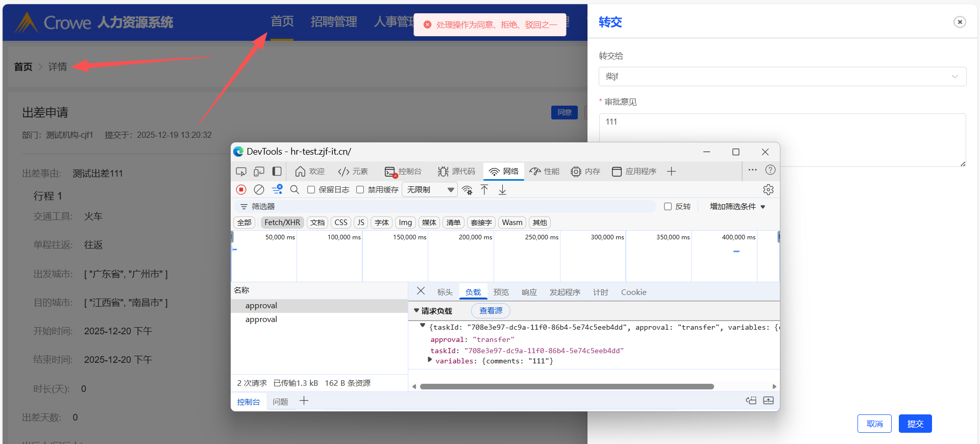The width and height of the screenshot is (980, 444).
Task: Click the 查看源 button
Action: pos(491,311)
